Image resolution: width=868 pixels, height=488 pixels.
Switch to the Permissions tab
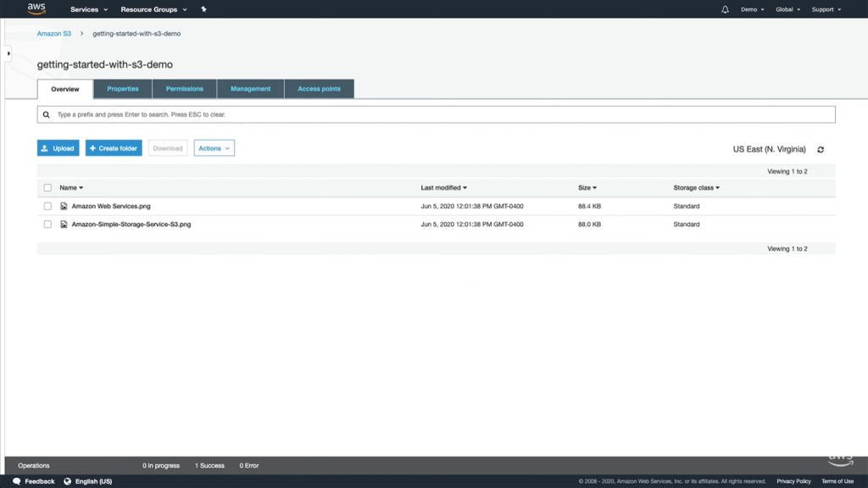(x=184, y=88)
